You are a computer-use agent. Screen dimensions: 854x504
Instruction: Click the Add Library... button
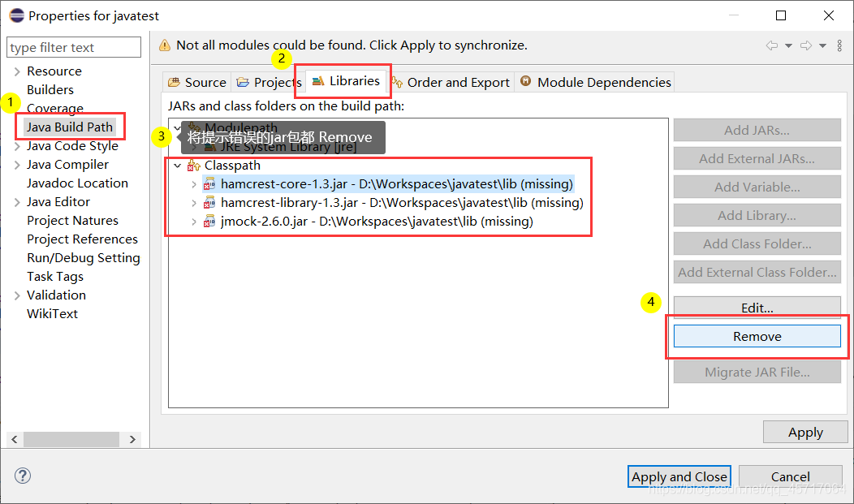[757, 216]
